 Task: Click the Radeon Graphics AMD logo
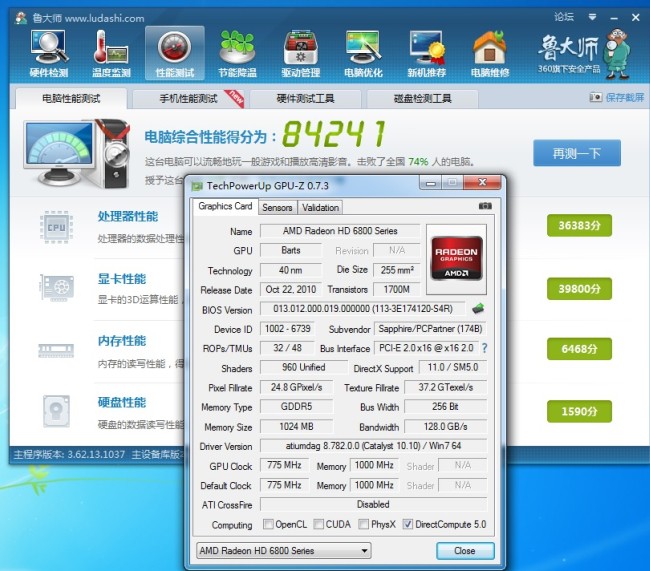456,259
